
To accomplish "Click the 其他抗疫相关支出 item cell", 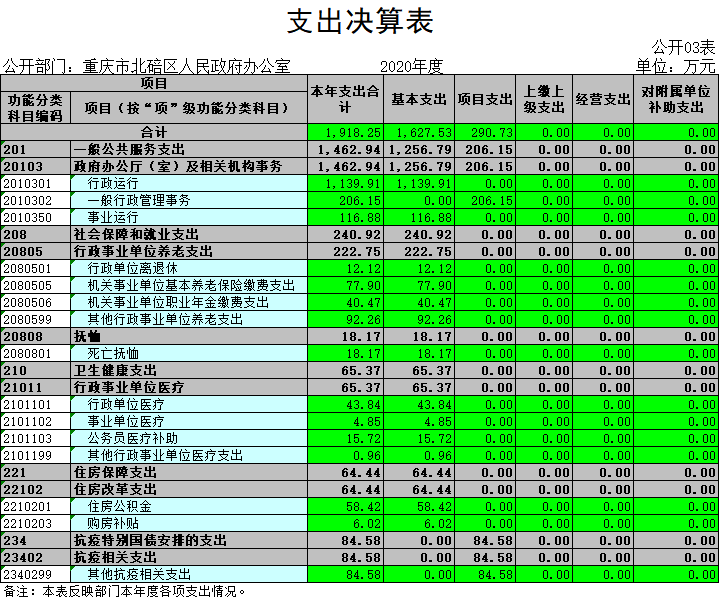I will (x=189, y=574).
